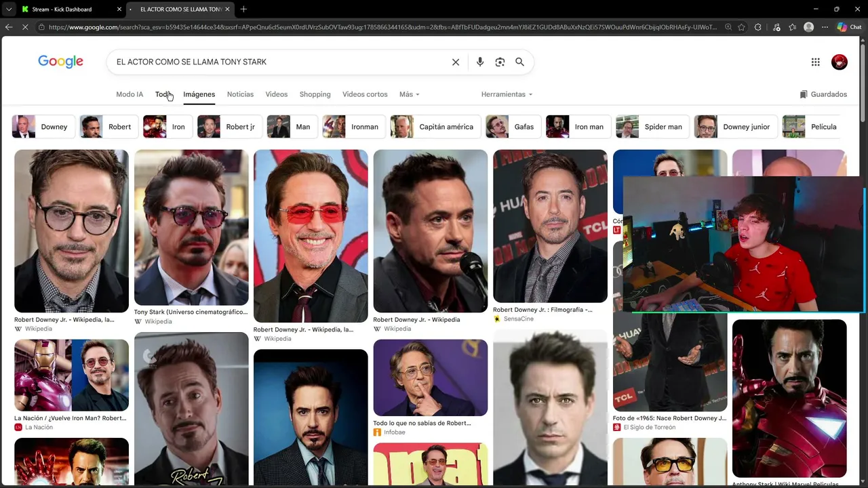Open the Foto de «1965: Nace Robert Downey caption link

point(669,418)
